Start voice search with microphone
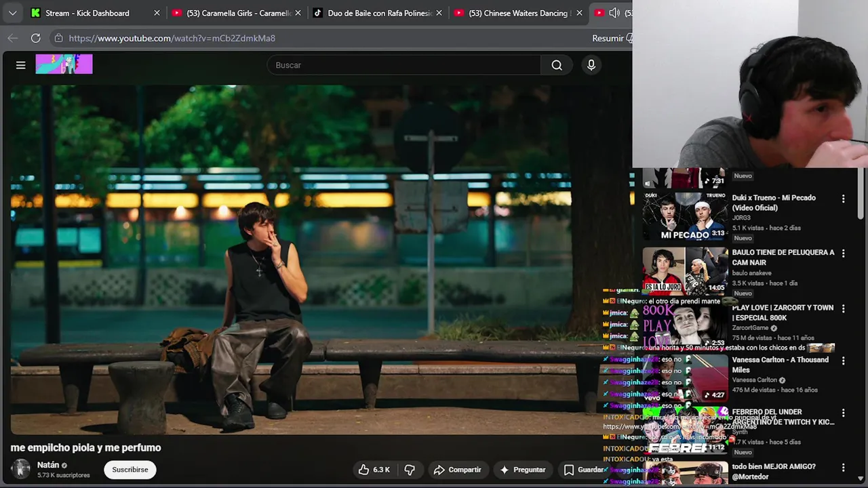 [591, 65]
